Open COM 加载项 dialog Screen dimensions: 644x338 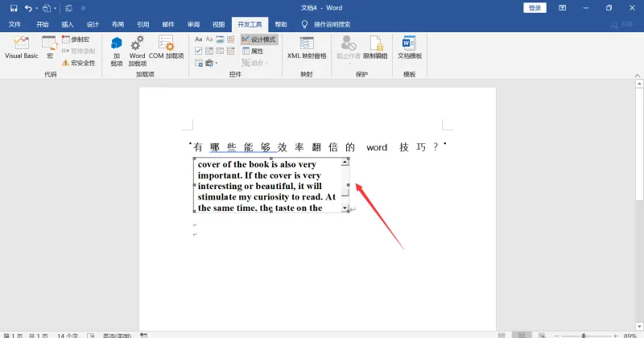point(166,47)
